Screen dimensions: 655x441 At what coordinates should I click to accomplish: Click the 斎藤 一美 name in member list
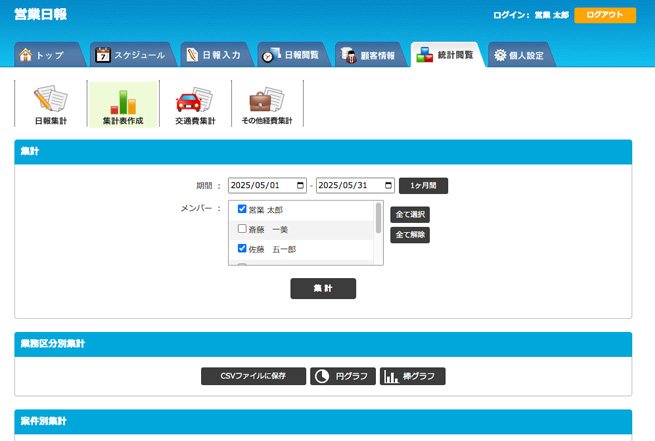(268, 230)
